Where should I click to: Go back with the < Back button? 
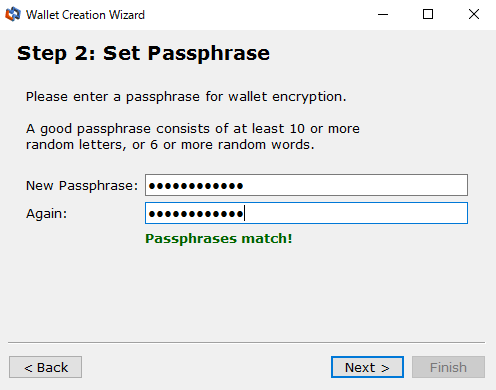click(x=45, y=367)
